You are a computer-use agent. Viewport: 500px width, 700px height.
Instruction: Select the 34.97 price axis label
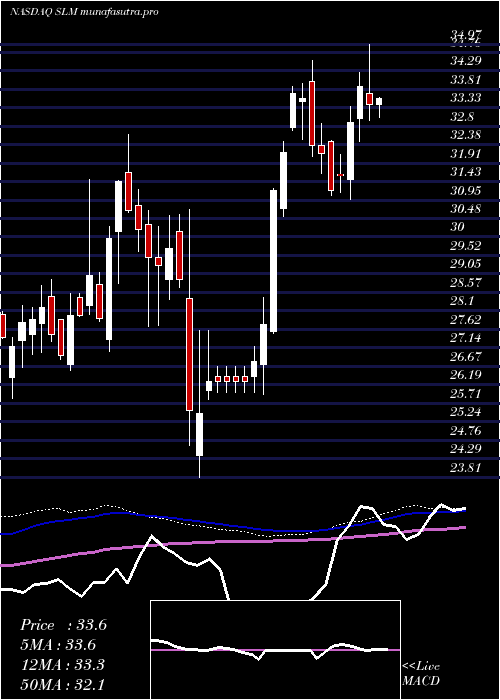click(x=466, y=34)
